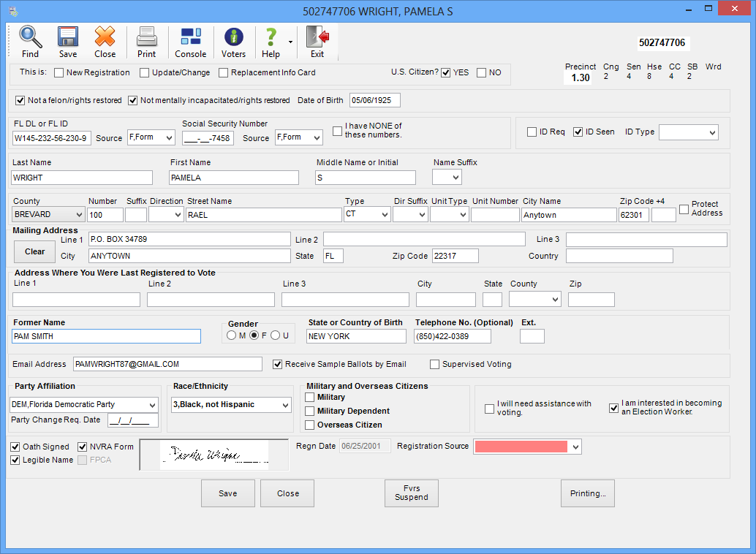Viewport: 756px width, 554px height.
Task: Open the Help toolbar dropdown arrow
Action: [290, 42]
